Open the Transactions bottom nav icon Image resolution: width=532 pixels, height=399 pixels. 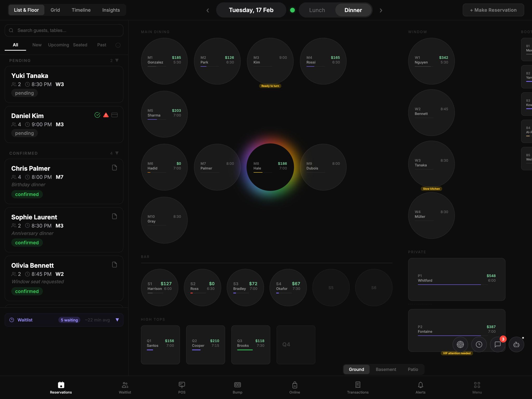(358, 385)
